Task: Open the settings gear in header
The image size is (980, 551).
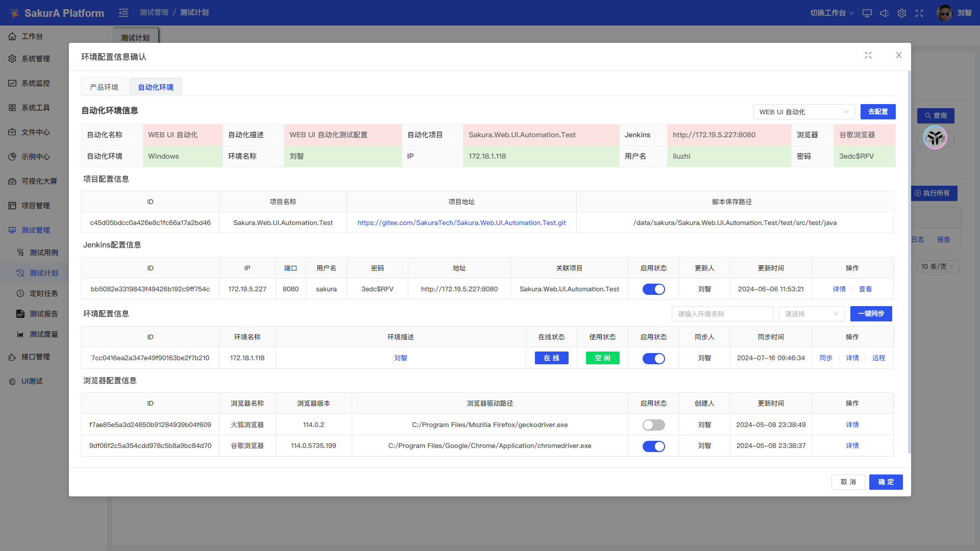Action: [902, 13]
